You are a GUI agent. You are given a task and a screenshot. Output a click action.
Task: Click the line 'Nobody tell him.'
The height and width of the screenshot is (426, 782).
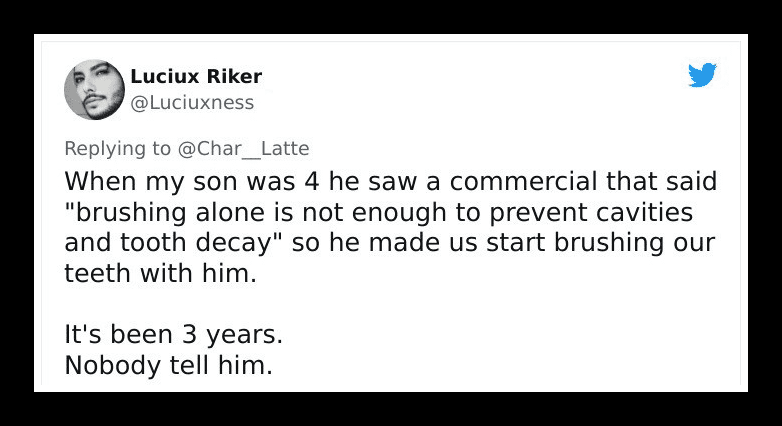click(x=169, y=365)
